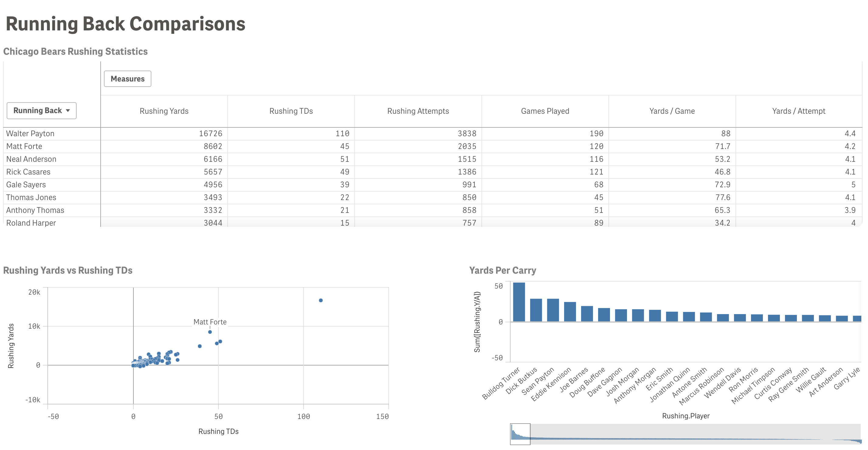Image resolution: width=868 pixels, height=450 pixels.
Task: Click the Rushing.Player axis title
Action: click(686, 416)
